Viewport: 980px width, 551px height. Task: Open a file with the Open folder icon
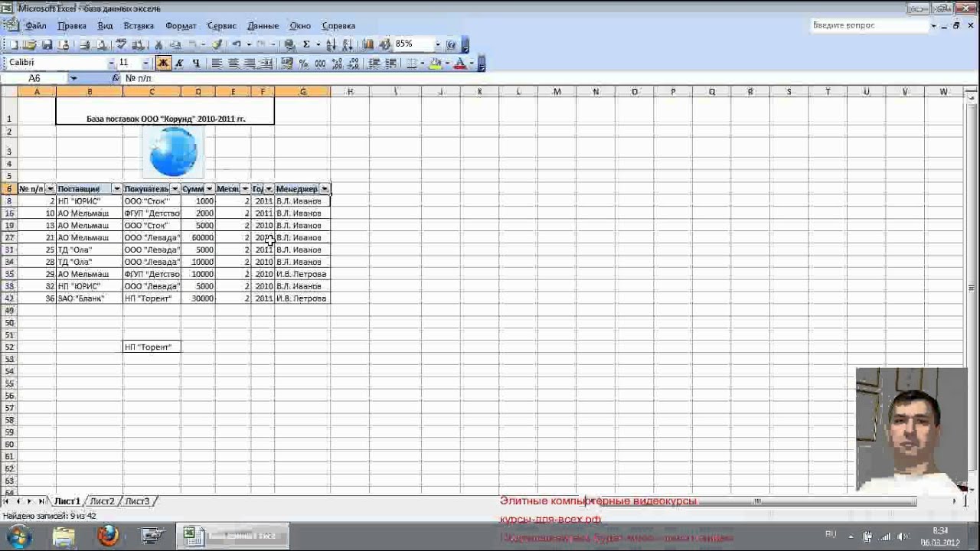tap(29, 45)
